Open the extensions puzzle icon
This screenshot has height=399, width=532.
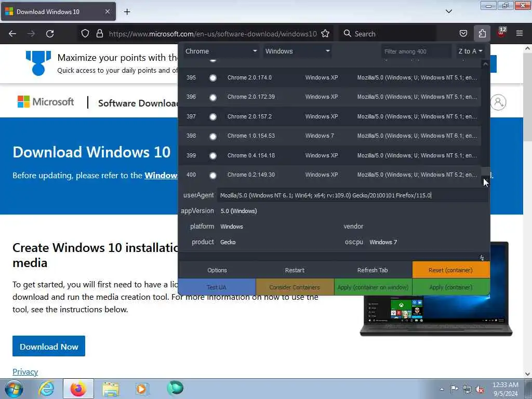(482, 34)
